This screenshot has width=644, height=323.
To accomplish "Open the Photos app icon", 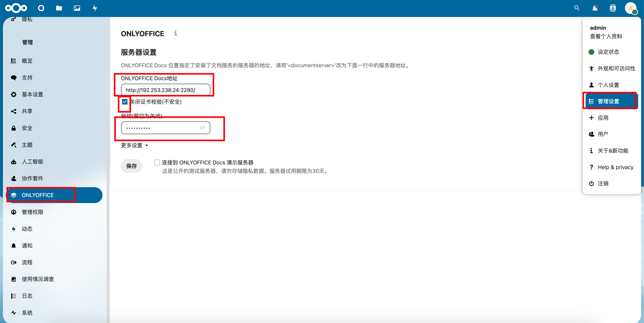I will tap(77, 8).
